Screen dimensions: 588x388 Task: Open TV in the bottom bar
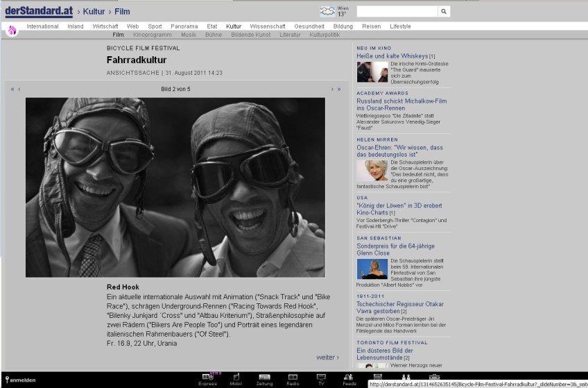[321, 377]
